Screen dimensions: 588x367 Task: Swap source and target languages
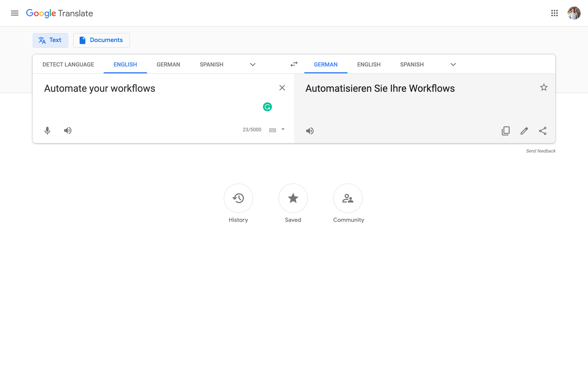pyautogui.click(x=294, y=64)
